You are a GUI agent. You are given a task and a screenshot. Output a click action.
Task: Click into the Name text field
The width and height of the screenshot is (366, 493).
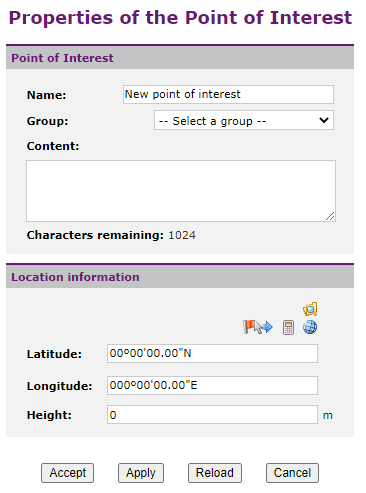(x=228, y=95)
